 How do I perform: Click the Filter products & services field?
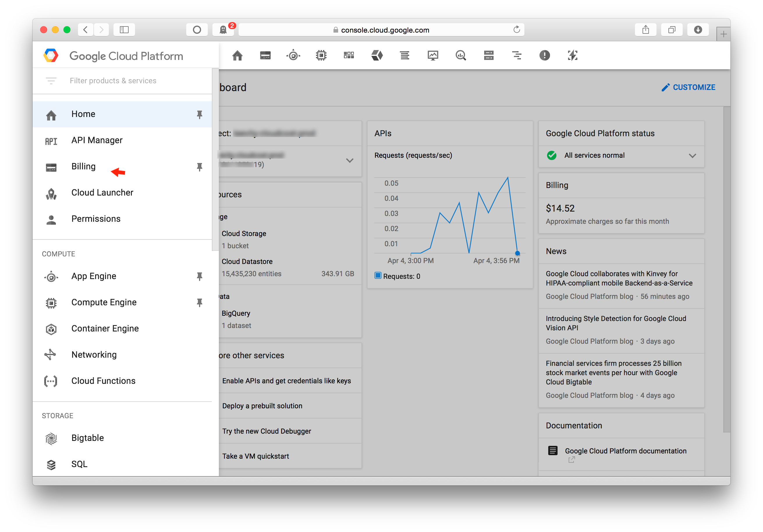[x=113, y=81]
